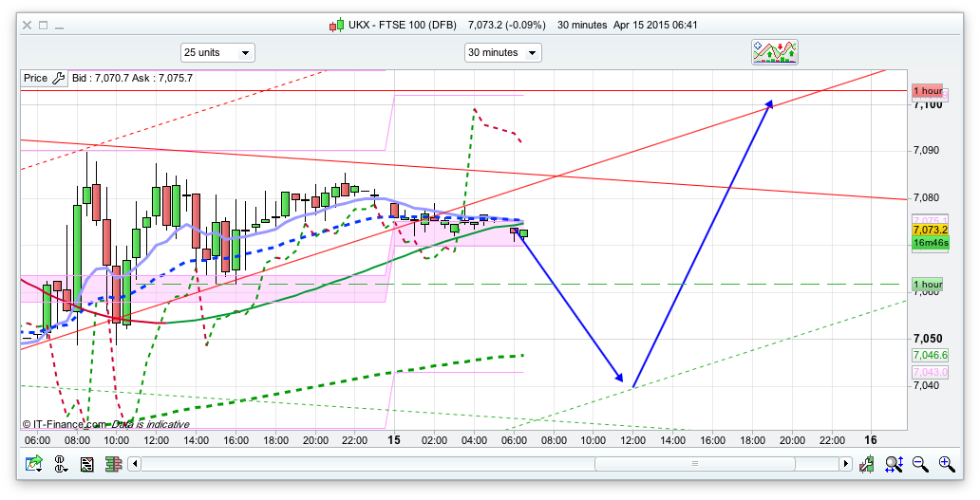The width and height of the screenshot is (980, 500).
Task: Click the chart properties list icon
Action: click(x=87, y=464)
